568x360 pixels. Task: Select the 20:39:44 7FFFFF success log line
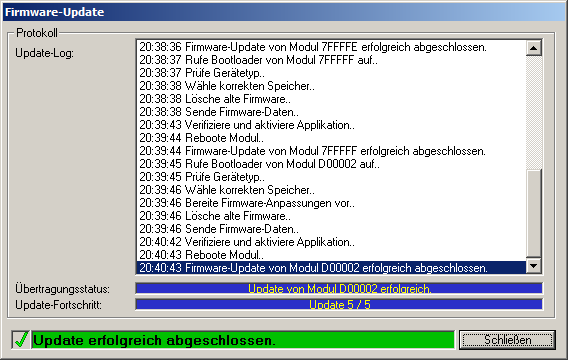pyautogui.click(x=331, y=151)
